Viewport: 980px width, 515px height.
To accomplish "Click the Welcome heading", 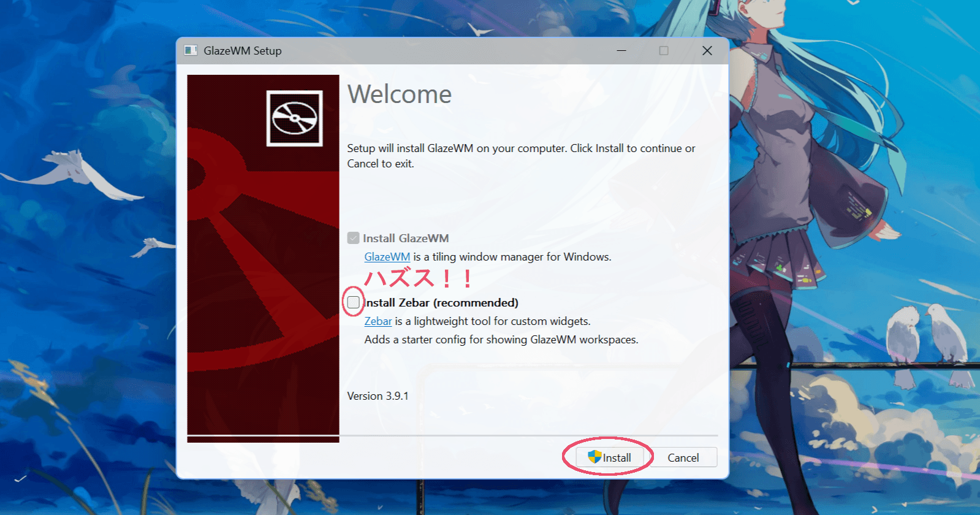I will tap(399, 94).
